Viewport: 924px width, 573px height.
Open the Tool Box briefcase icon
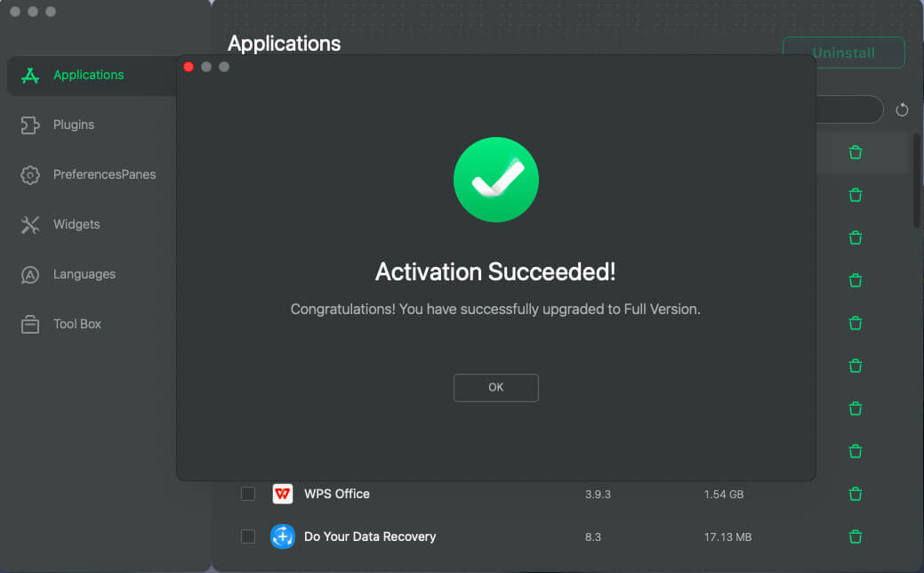coord(29,323)
